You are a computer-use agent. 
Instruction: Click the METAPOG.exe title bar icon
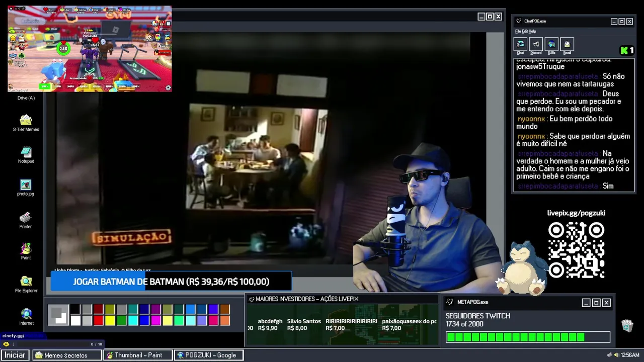coord(450,302)
